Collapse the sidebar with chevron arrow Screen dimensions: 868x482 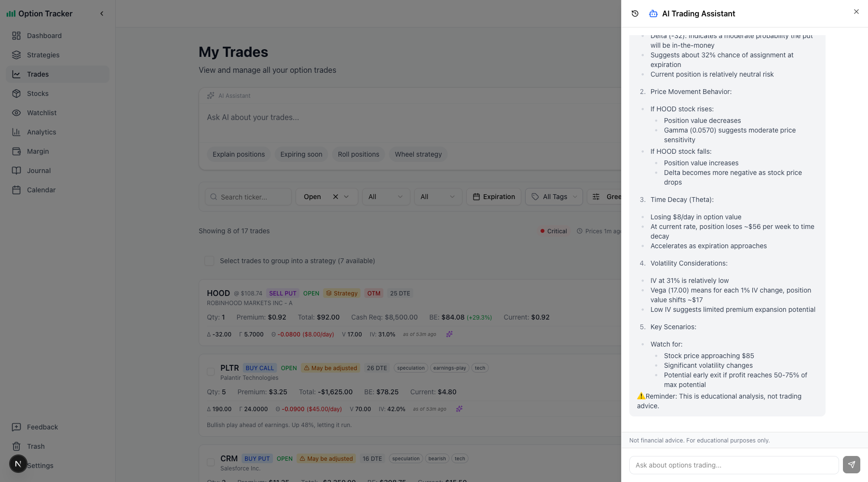coord(102,13)
